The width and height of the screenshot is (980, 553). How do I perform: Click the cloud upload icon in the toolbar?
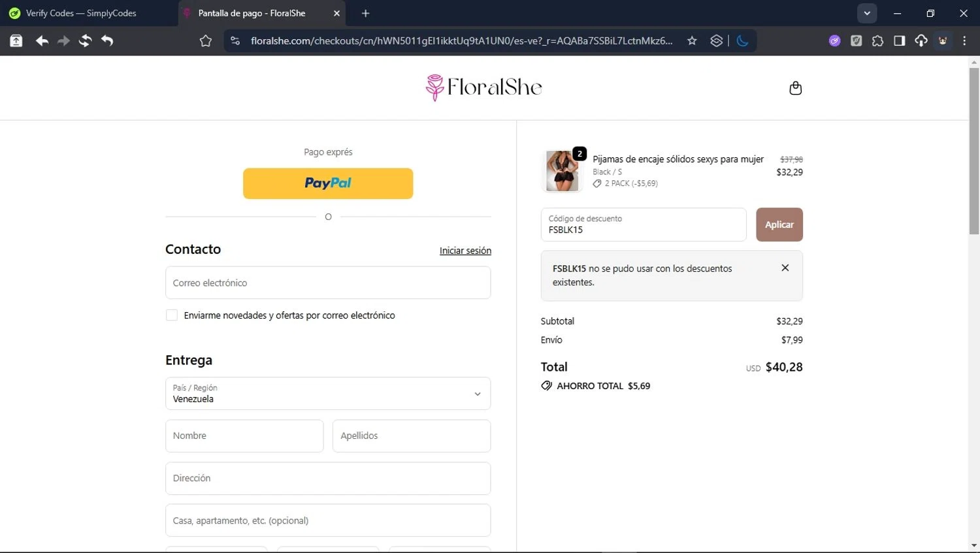(921, 41)
